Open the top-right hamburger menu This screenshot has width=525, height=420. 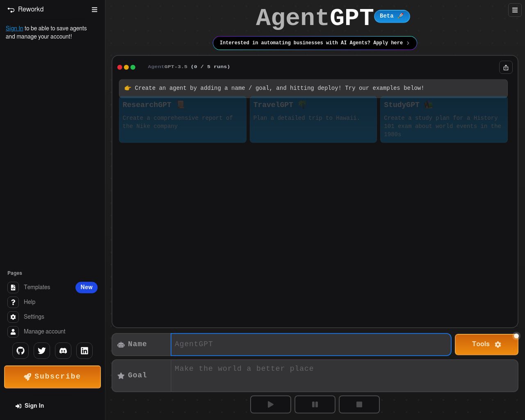coord(515,10)
